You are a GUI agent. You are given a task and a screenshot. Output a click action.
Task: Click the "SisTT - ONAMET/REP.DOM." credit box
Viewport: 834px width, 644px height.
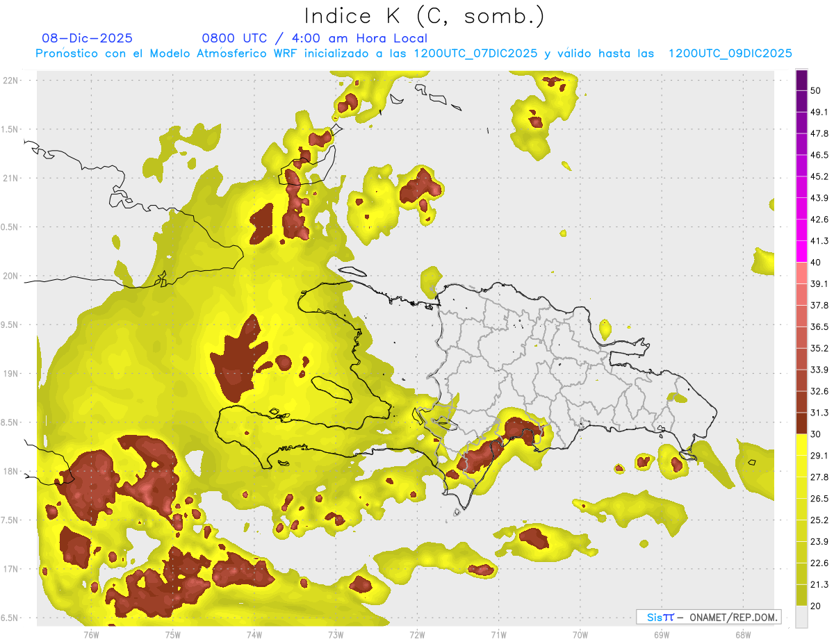click(708, 617)
